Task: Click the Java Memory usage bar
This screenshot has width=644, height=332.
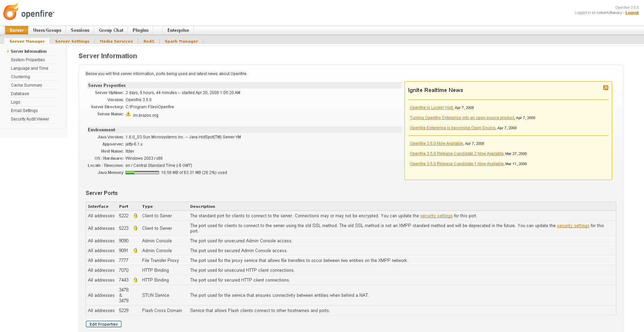Action: (x=142, y=173)
